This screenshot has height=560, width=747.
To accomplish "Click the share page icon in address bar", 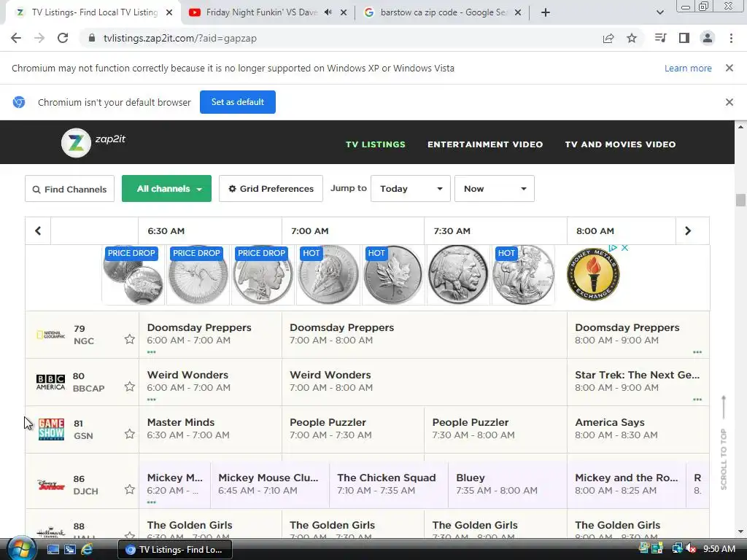I will tap(608, 38).
